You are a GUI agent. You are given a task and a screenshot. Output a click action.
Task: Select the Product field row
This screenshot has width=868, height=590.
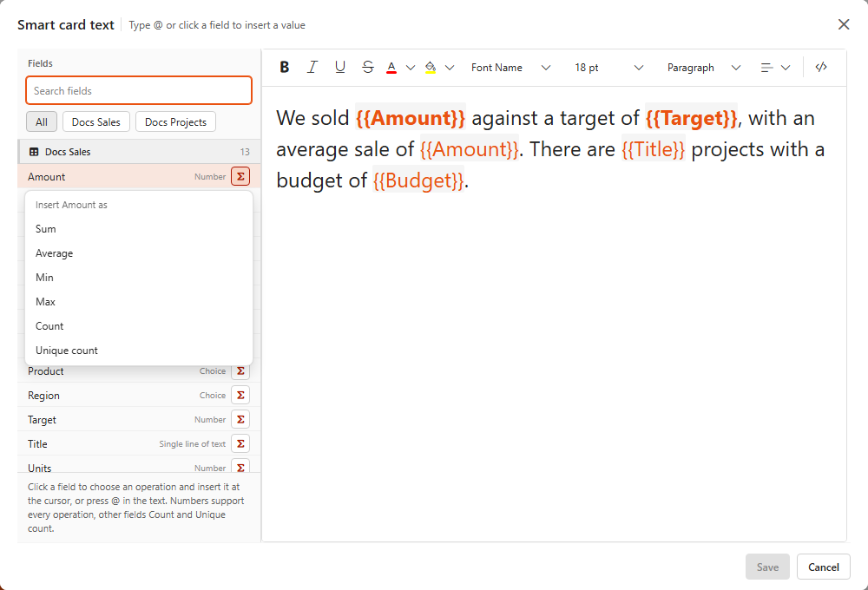(139, 370)
